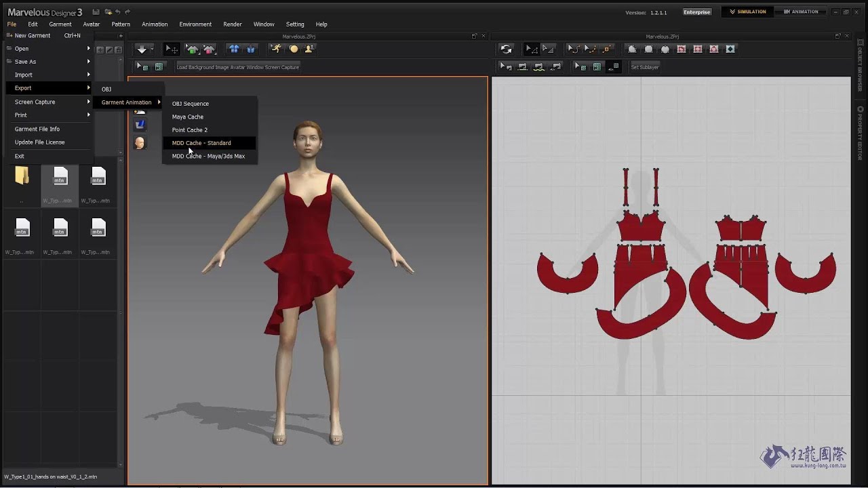This screenshot has height=488, width=868.
Task: Click the green mesh grid icon in 2D toolbar
Action: pos(597,66)
